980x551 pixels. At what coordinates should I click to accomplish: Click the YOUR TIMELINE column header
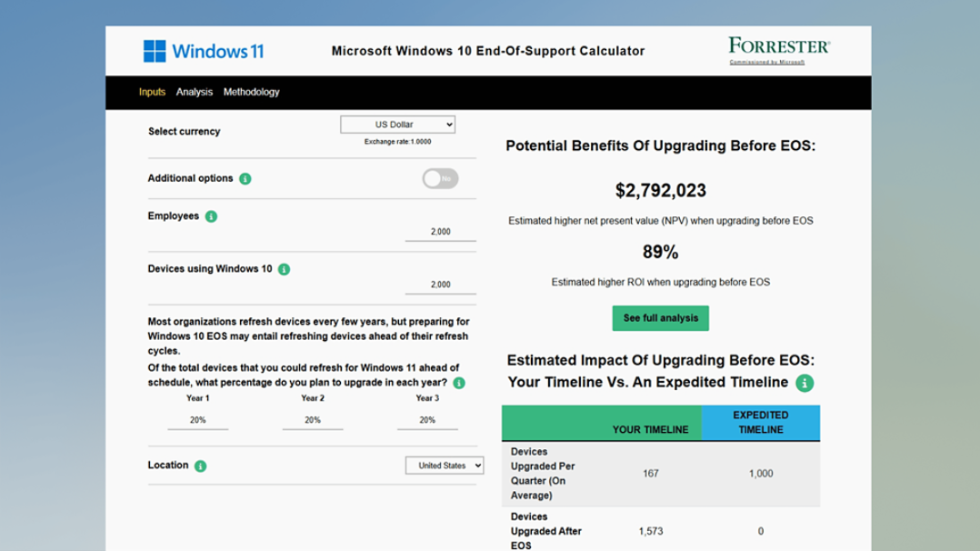click(650, 430)
